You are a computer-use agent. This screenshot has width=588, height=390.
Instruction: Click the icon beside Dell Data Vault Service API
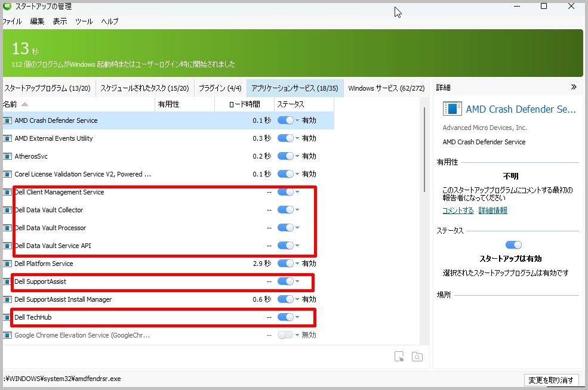click(7, 246)
